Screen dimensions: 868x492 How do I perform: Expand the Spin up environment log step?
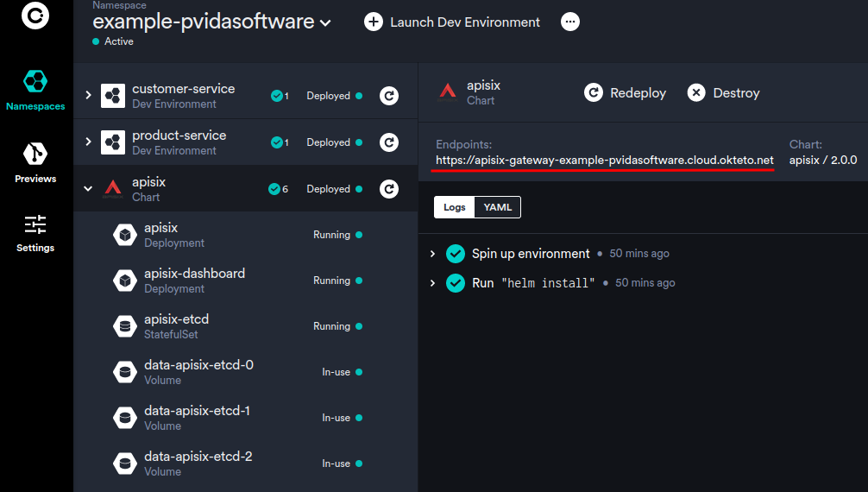tap(432, 254)
